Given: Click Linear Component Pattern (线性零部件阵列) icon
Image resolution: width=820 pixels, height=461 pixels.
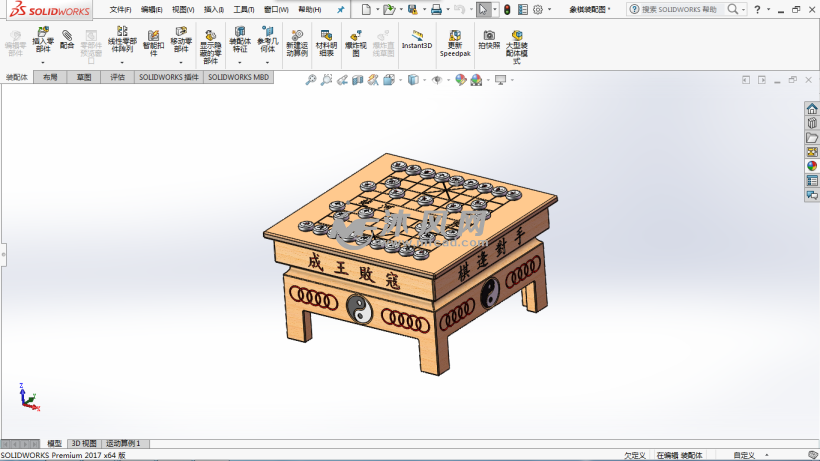Looking at the screenshot, I should pos(122,40).
